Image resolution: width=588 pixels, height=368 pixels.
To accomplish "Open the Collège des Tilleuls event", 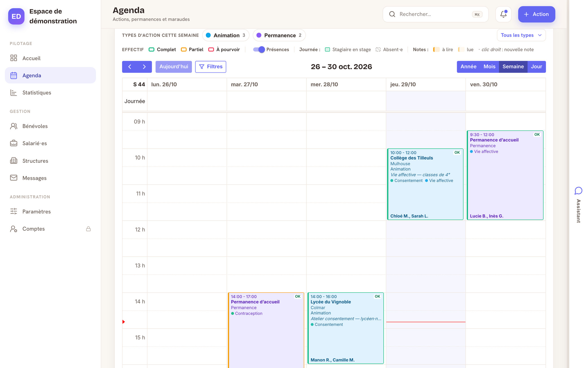I will click(x=425, y=184).
